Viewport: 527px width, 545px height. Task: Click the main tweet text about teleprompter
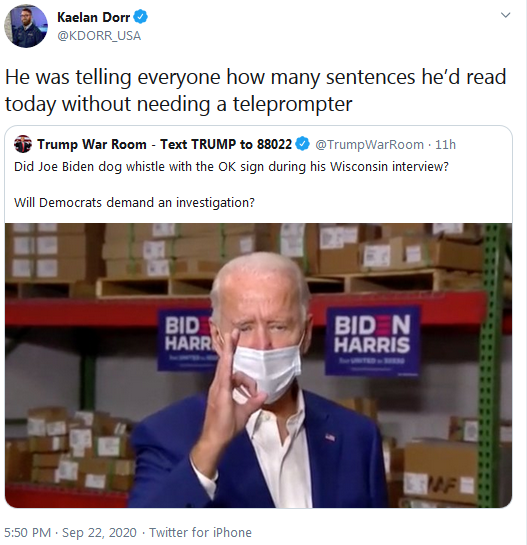(x=256, y=90)
